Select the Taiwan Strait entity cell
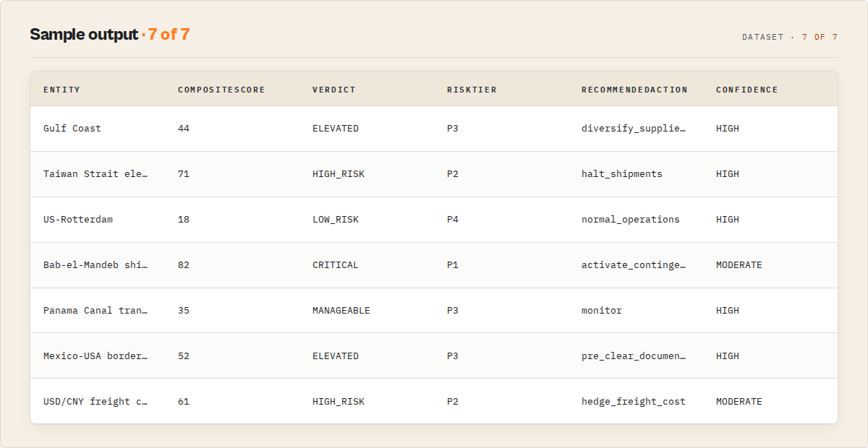The image size is (868, 448). click(x=95, y=174)
